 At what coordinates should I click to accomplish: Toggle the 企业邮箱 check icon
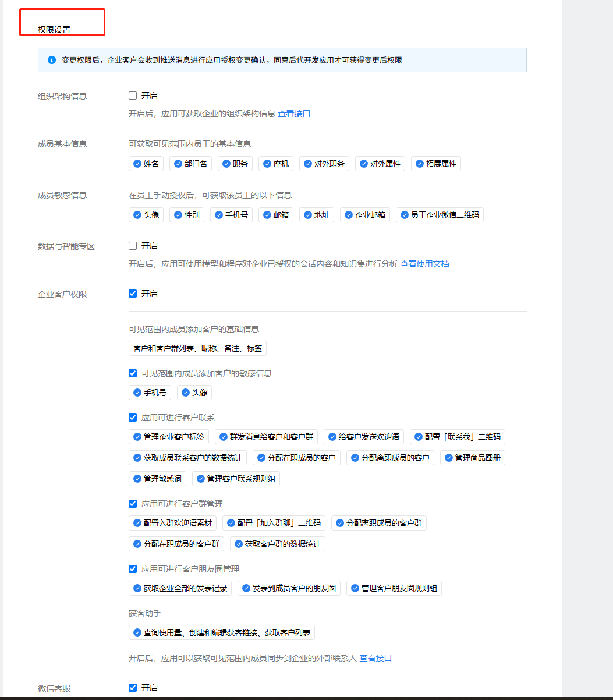(x=349, y=215)
